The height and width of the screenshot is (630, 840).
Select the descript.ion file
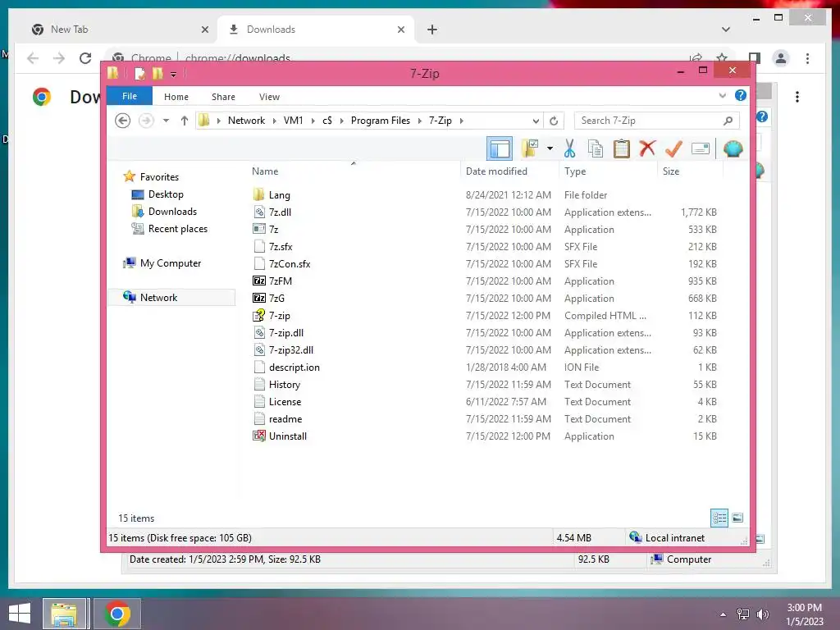294,367
